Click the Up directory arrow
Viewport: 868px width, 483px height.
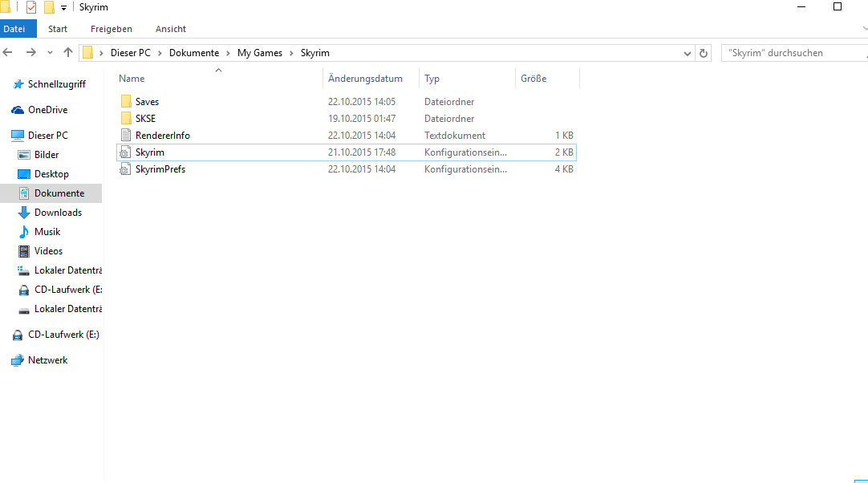tap(68, 52)
